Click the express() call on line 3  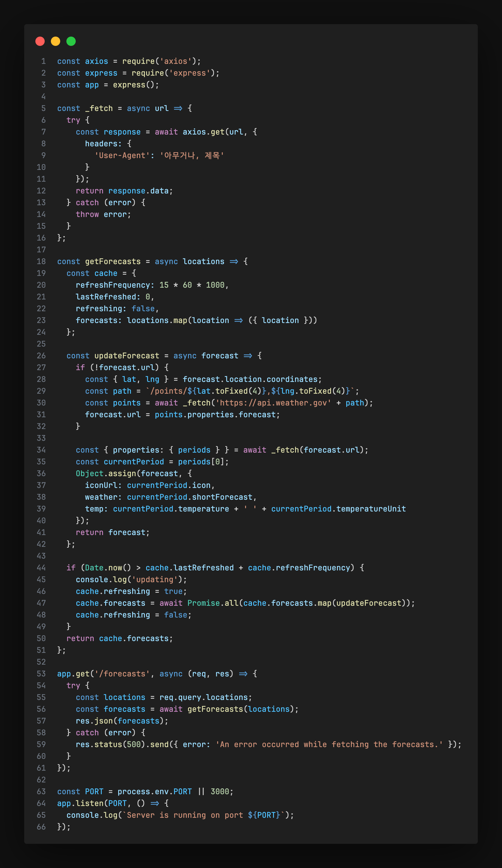tap(134, 85)
